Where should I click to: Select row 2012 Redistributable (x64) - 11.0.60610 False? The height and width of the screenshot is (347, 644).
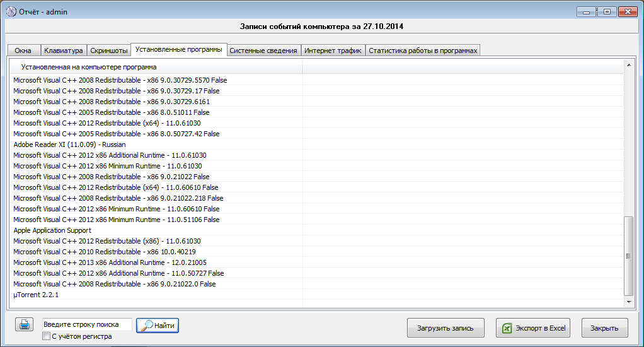(x=316, y=187)
